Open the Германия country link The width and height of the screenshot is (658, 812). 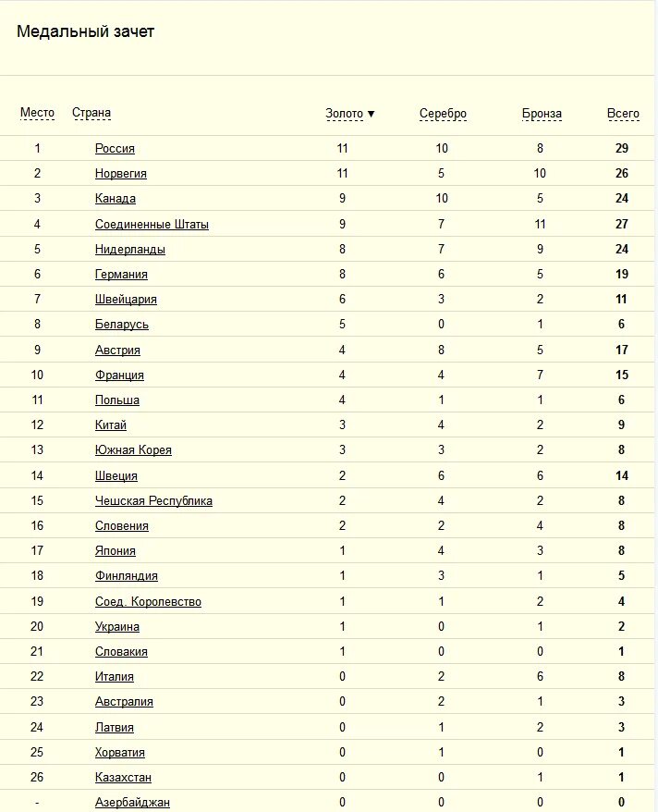pyautogui.click(x=122, y=274)
